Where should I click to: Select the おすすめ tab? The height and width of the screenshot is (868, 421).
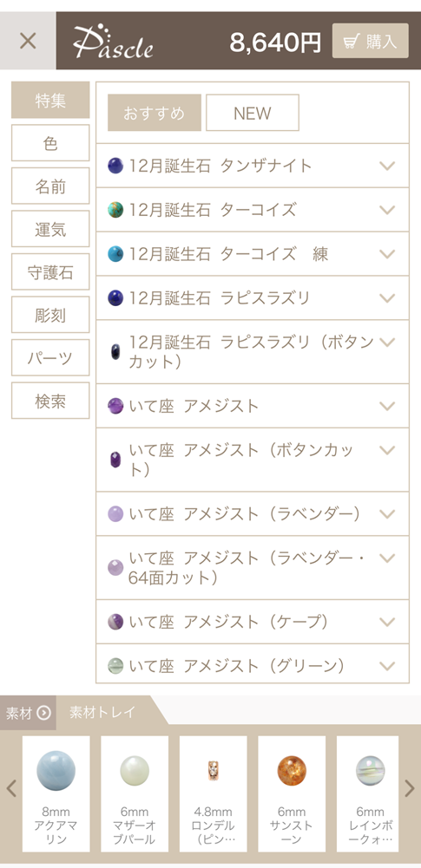click(154, 113)
